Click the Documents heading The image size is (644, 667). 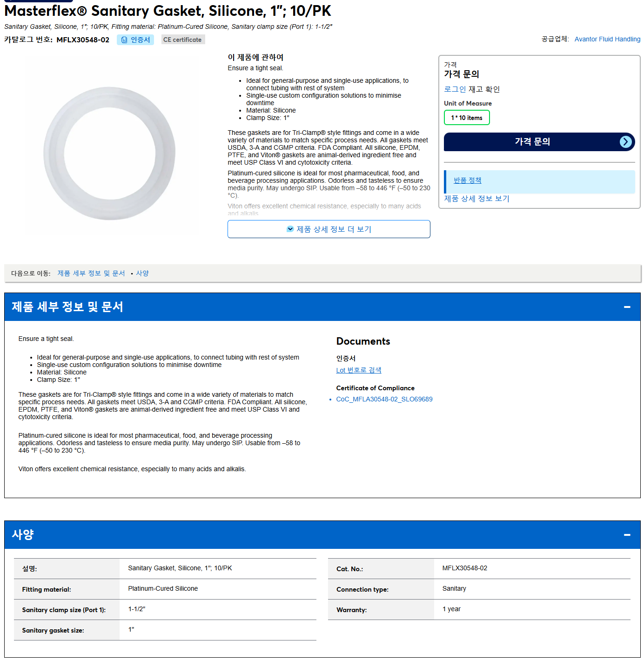[x=363, y=341]
